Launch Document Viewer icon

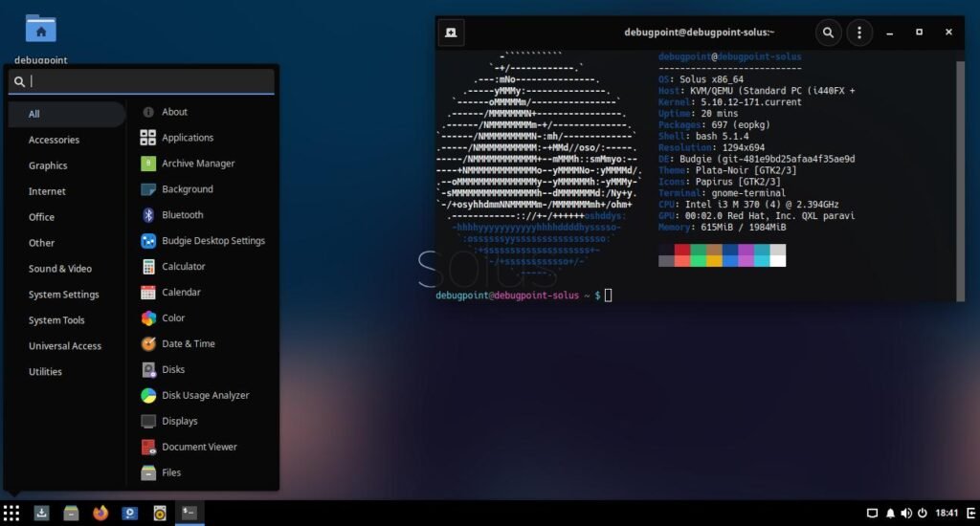tap(148, 447)
